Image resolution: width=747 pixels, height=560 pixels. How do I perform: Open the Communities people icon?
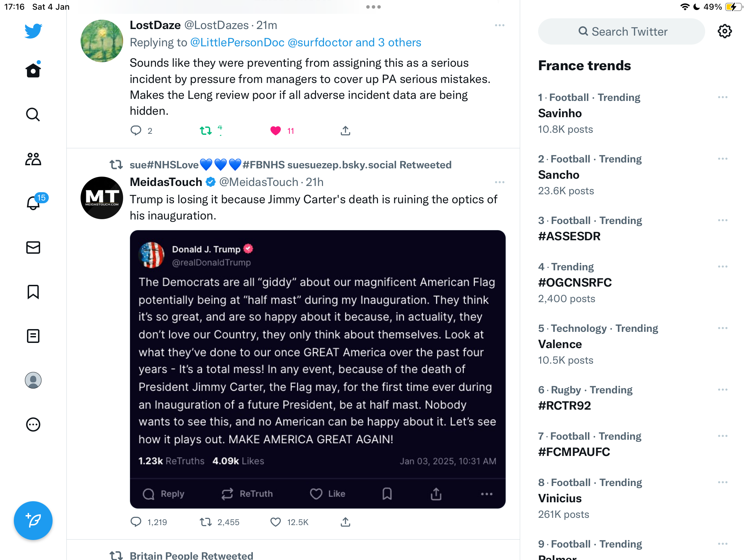tap(33, 159)
